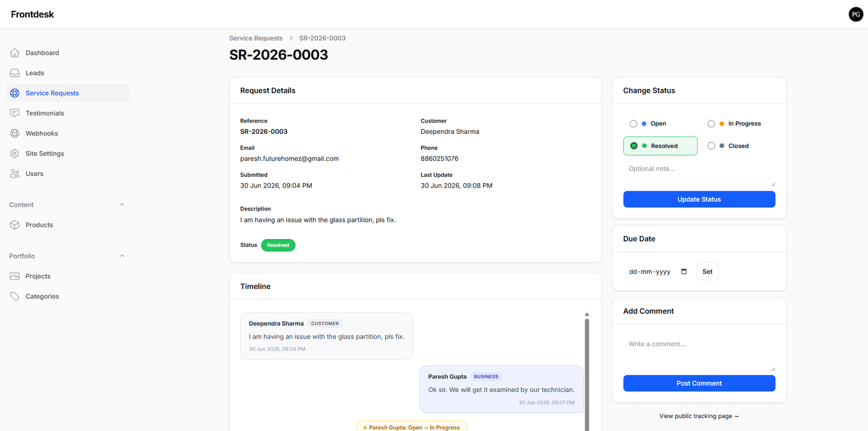Open Categories in the sidebar
The width and height of the screenshot is (868, 431).
click(68, 296)
